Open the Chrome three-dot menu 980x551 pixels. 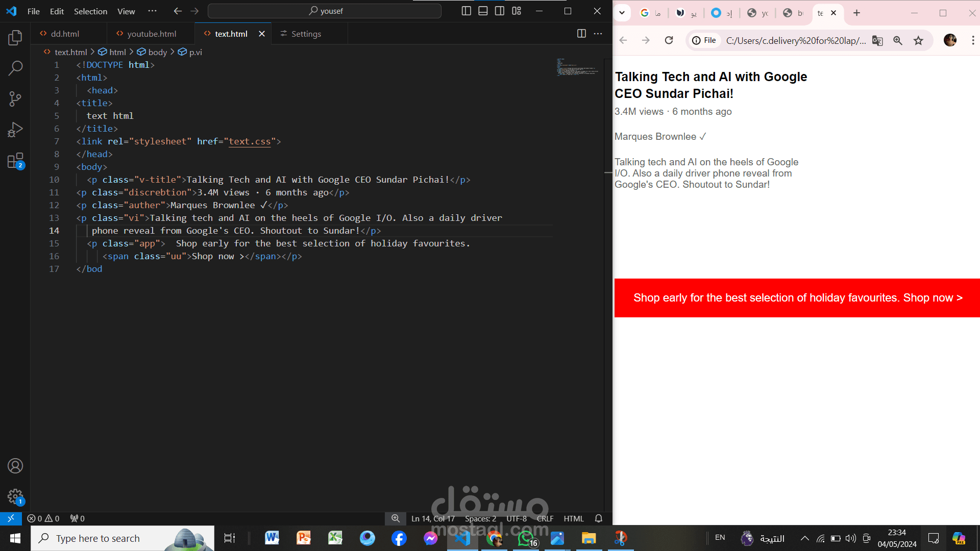pos(973,40)
